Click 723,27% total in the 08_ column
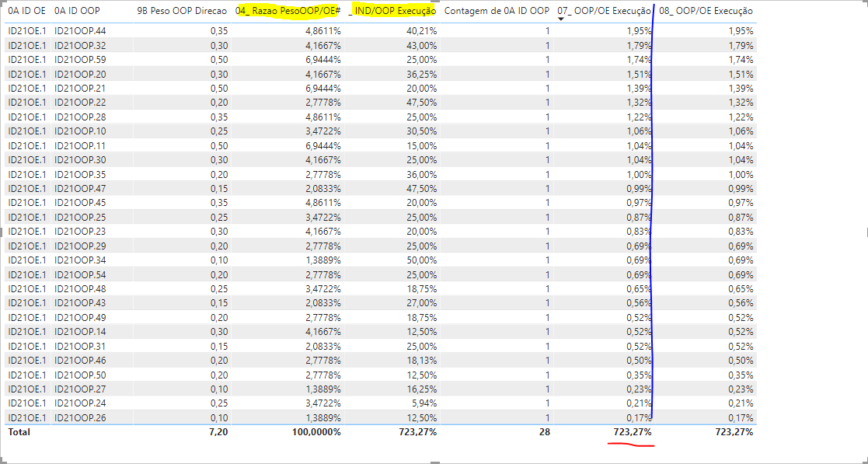868x464 pixels. point(734,432)
